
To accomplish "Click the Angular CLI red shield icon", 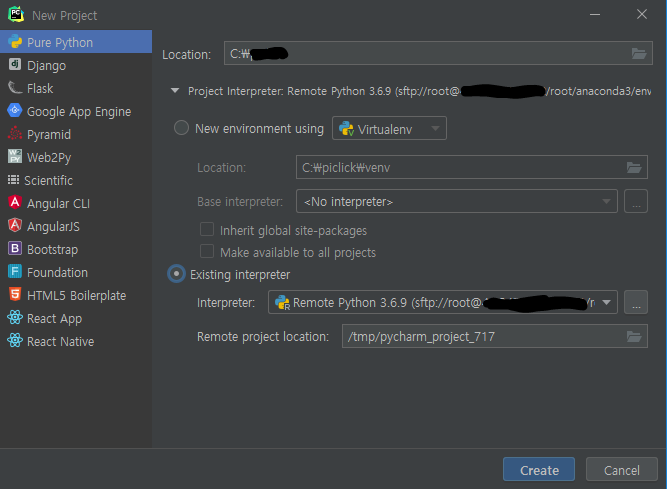I will [x=15, y=202].
